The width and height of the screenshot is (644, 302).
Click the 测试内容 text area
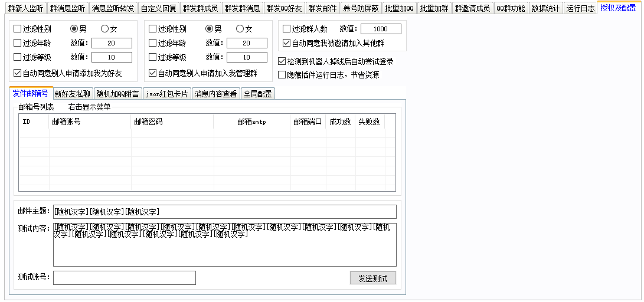click(x=225, y=245)
